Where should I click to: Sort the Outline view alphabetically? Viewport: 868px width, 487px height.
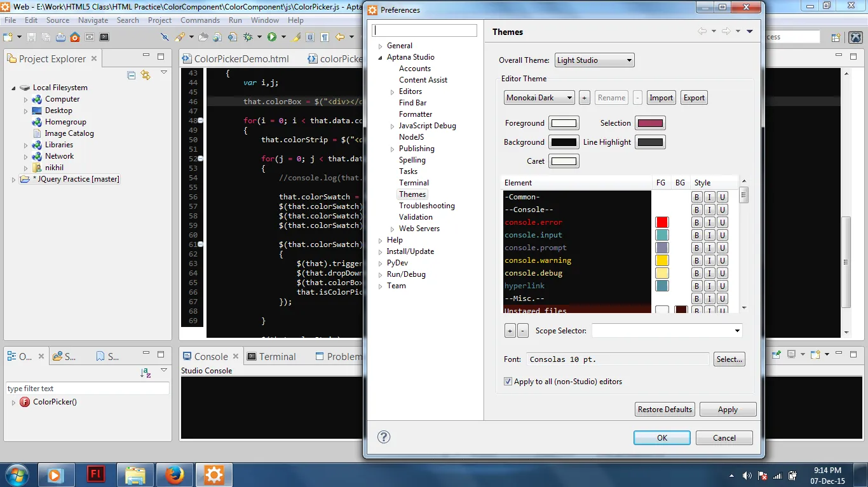pyautogui.click(x=146, y=373)
